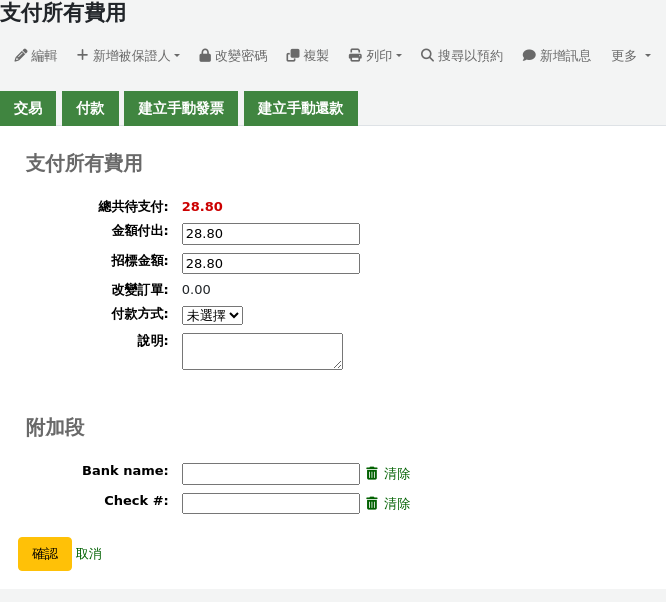Image resolution: width=666 pixels, height=602 pixels.
Task: Click the speech bubble icon for 新增訊息
Action: (x=528, y=56)
